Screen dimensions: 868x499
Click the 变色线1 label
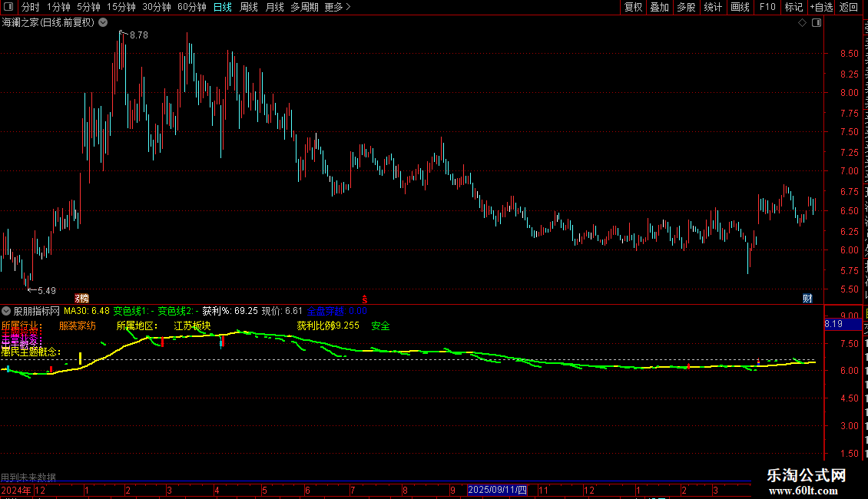[x=134, y=311]
